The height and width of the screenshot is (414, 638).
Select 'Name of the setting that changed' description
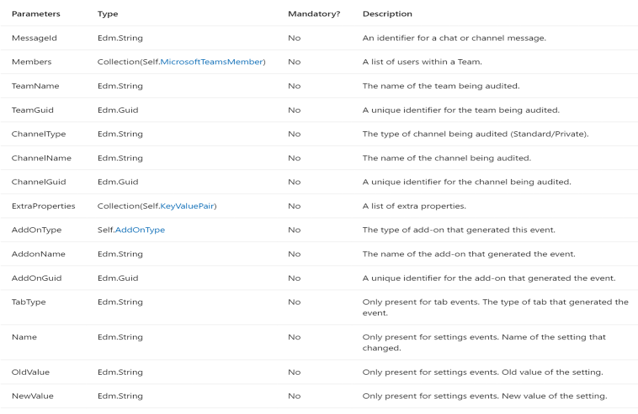pyautogui.click(x=484, y=342)
